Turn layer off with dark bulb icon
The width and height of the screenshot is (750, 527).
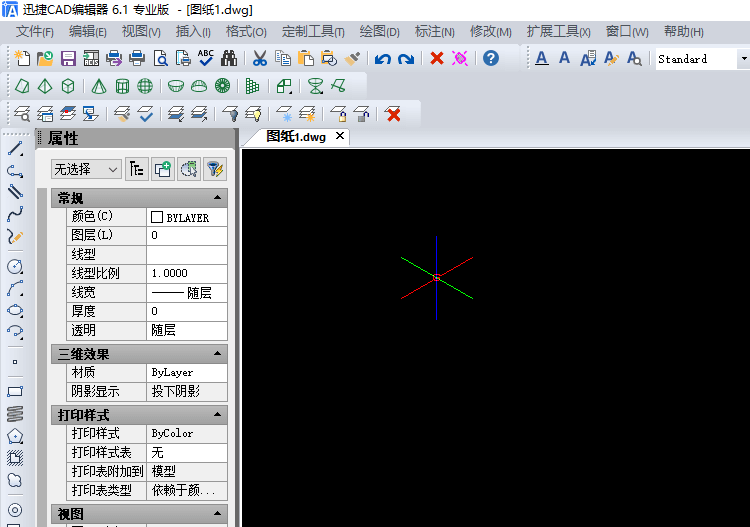point(231,114)
